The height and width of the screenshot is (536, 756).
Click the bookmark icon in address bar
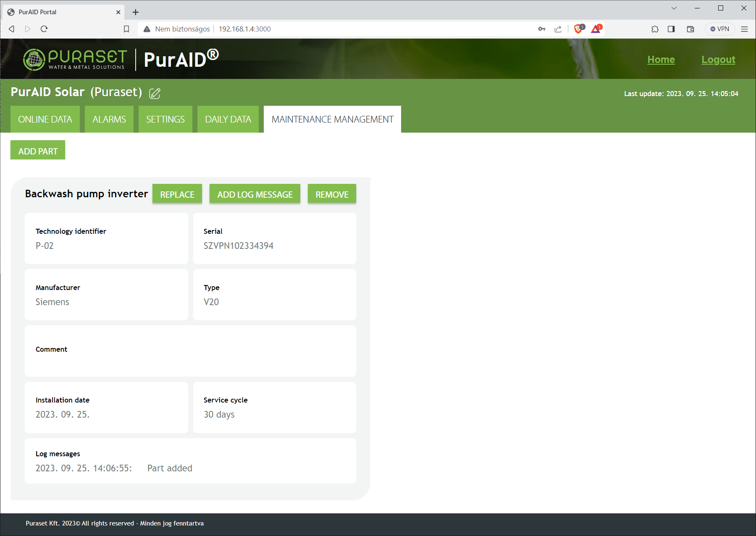(126, 29)
